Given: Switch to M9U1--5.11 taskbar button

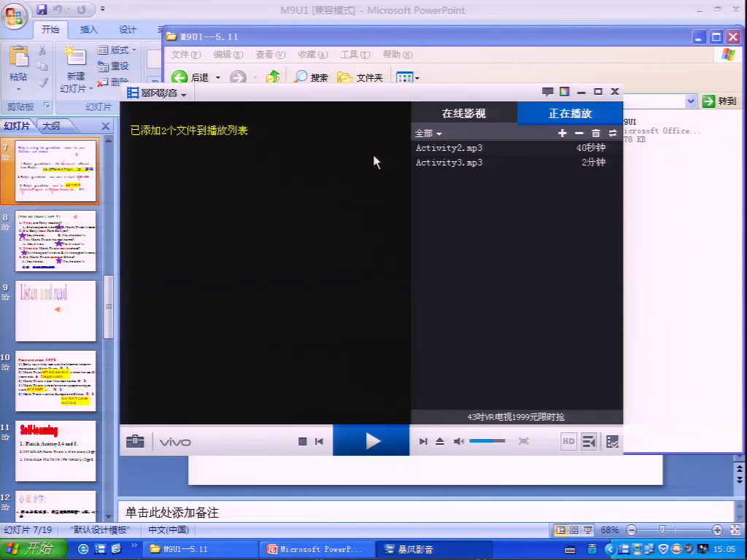Looking at the screenshot, I should point(200,549).
